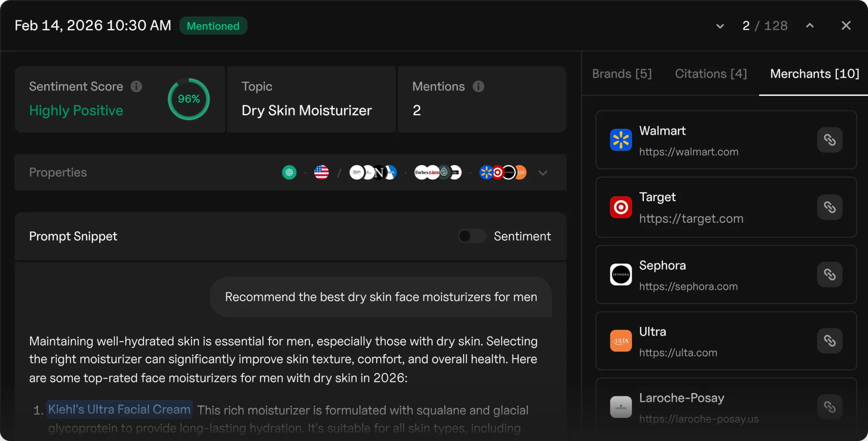Viewport: 868px width, 441px height.
Task: Click the Sentiment Score info icon
Action: tap(136, 86)
